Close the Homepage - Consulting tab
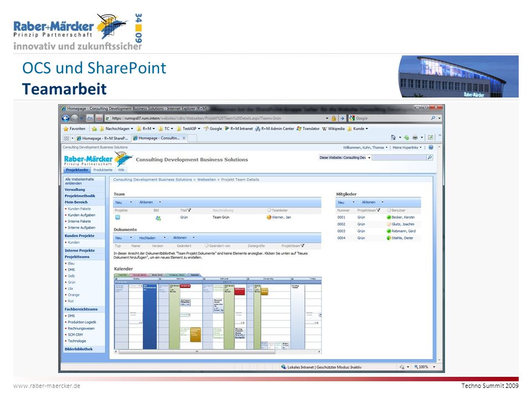The image size is (532, 399). pyautogui.click(x=184, y=138)
